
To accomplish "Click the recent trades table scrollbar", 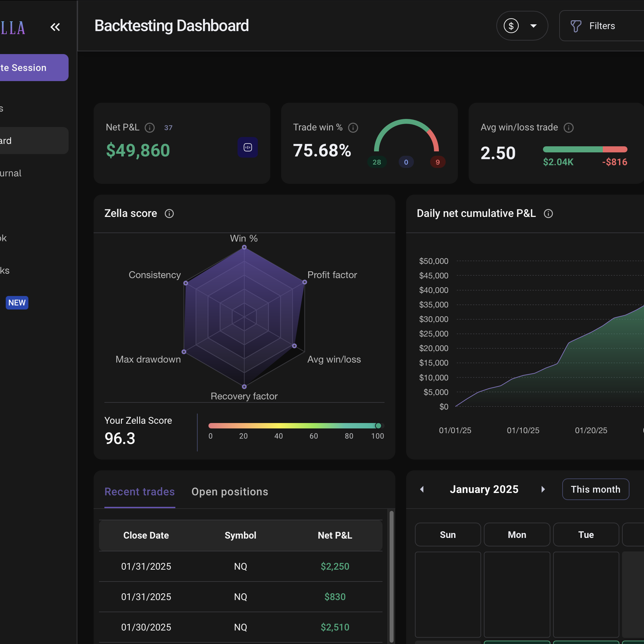I will click(x=391, y=574).
